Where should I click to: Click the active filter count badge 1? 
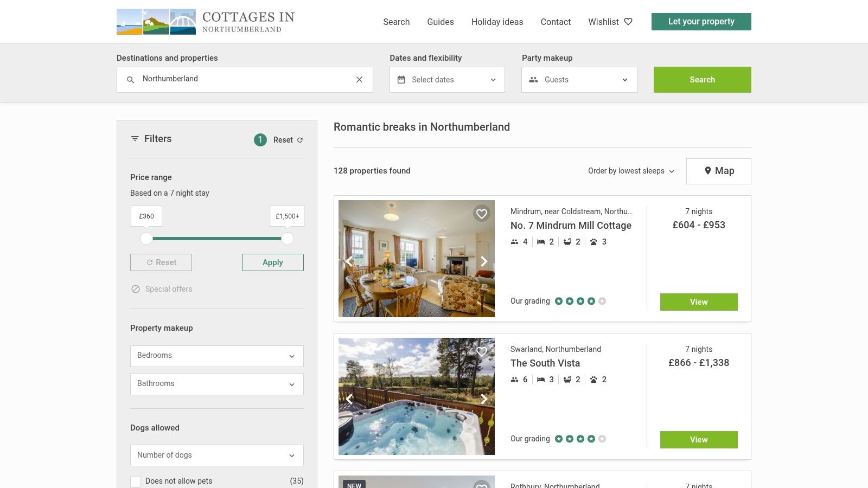pyautogui.click(x=260, y=140)
